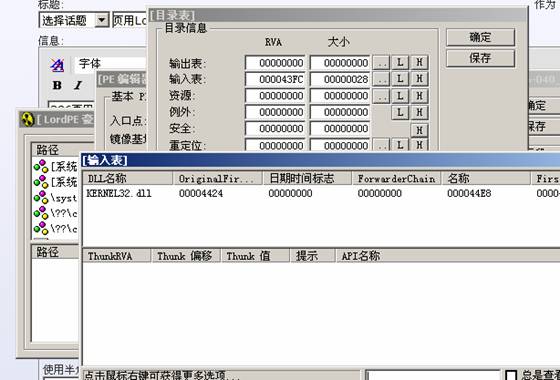Click the 提示 column header

[x=313, y=256]
